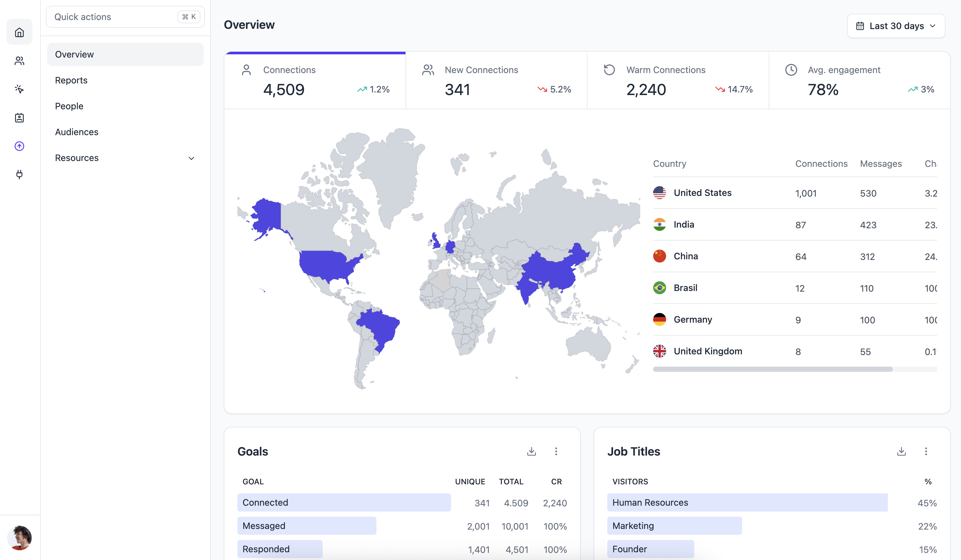Select the Connected goal row highlight bar

344,502
